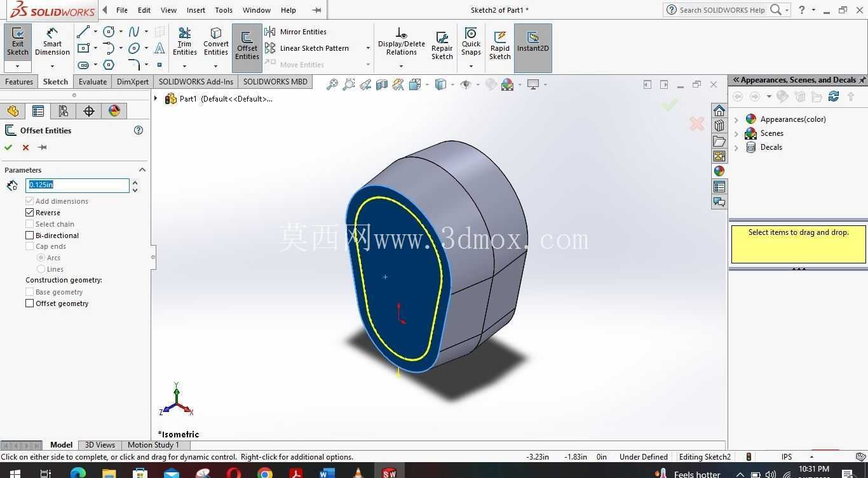The height and width of the screenshot is (478, 868).
Task: Select the Arcs radio button
Action: [41, 258]
